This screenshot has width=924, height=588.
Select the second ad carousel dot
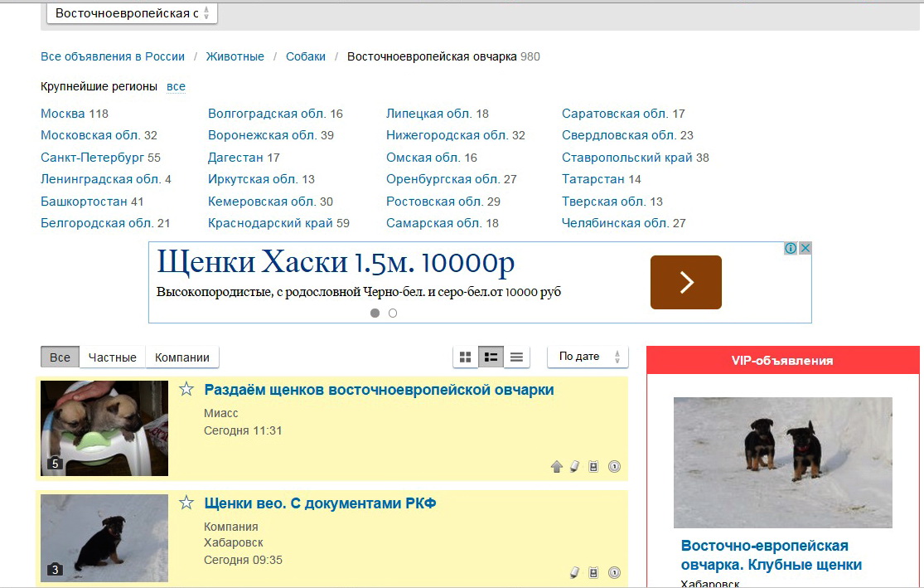coord(393,313)
